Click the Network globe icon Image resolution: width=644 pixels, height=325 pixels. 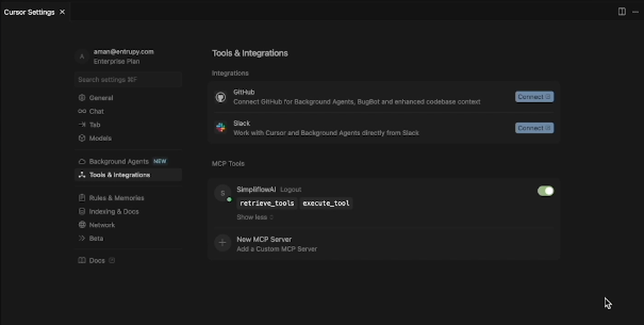pyautogui.click(x=82, y=225)
